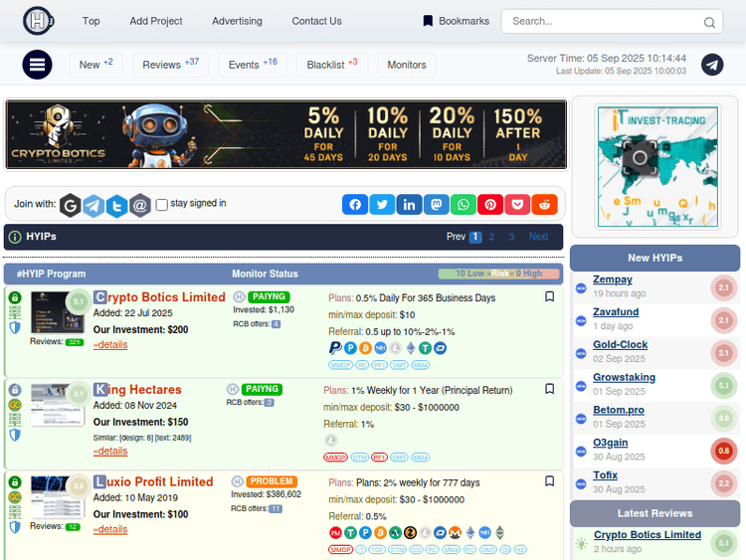Share the page on WhatsApp
746x560 pixels.
pos(464,205)
